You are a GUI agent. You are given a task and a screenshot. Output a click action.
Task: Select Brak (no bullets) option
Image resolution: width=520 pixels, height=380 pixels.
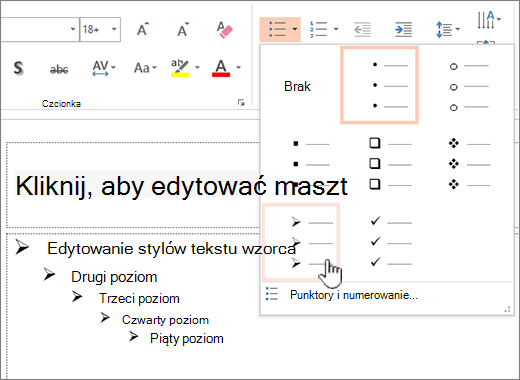[x=297, y=86]
